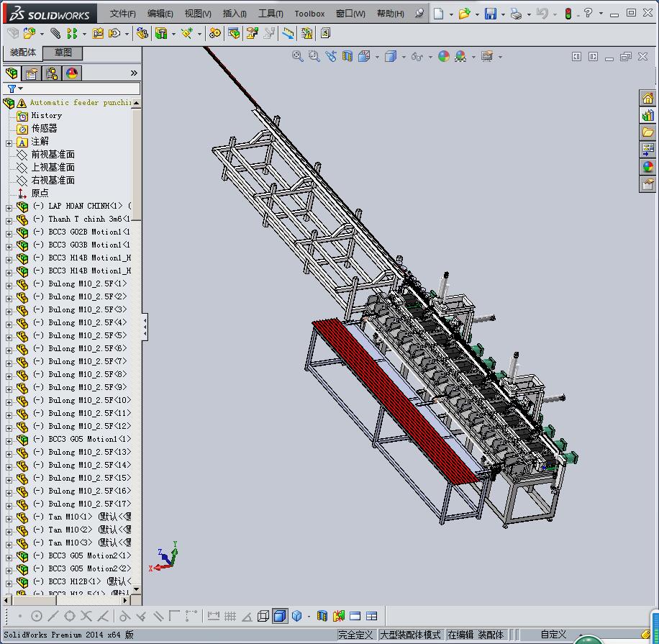Toggle the grid snap icon in bottom toolbar
This screenshot has width=659, height=644.
[230, 616]
